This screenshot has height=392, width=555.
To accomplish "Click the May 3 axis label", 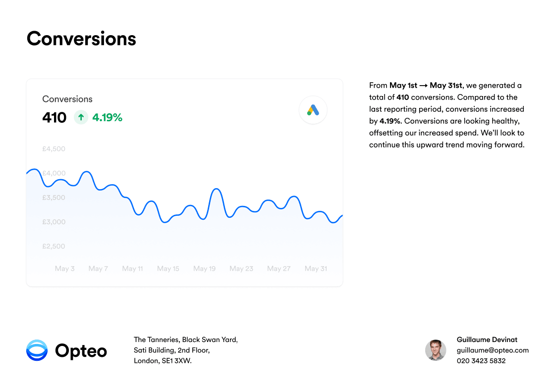I will coord(64,269).
